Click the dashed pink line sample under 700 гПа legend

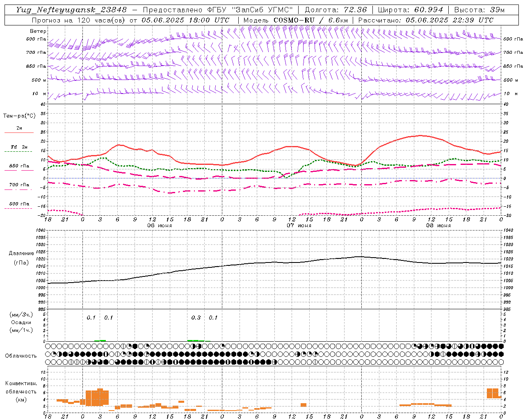tap(19, 189)
